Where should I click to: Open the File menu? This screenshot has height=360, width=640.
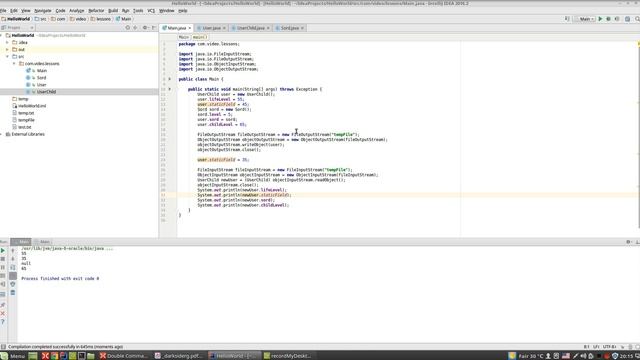point(3,11)
